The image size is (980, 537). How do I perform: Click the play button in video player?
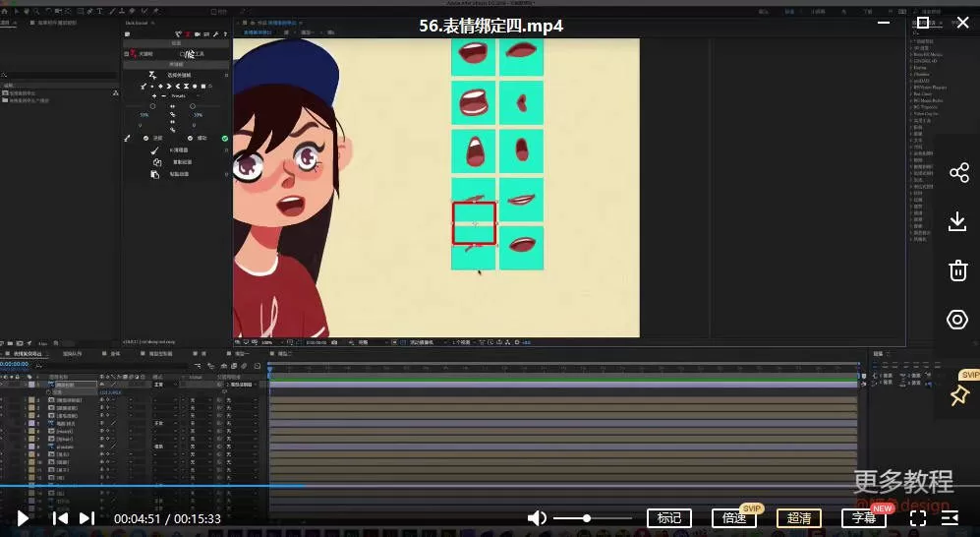pyautogui.click(x=23, y=517)
